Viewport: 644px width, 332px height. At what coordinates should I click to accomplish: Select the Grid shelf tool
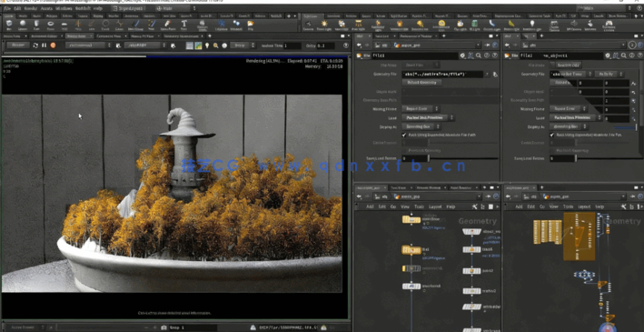pos(64,25)
